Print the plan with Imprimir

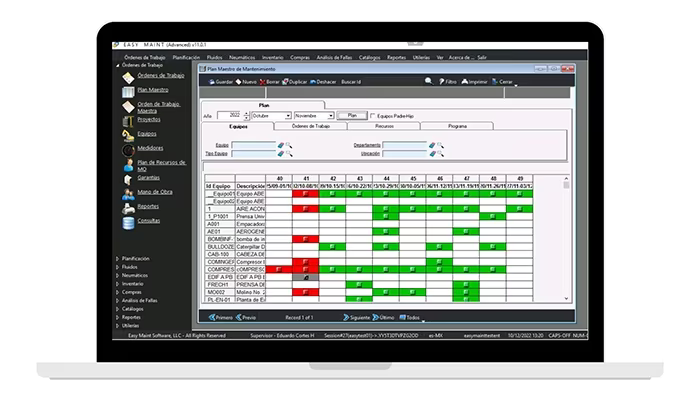474,82
